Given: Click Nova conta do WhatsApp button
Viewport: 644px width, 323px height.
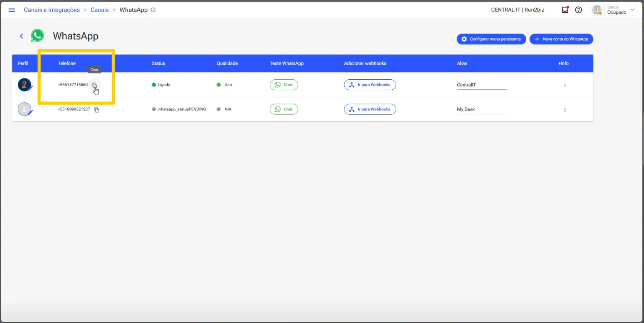Looking at the screenshot, I should (561, 39).
